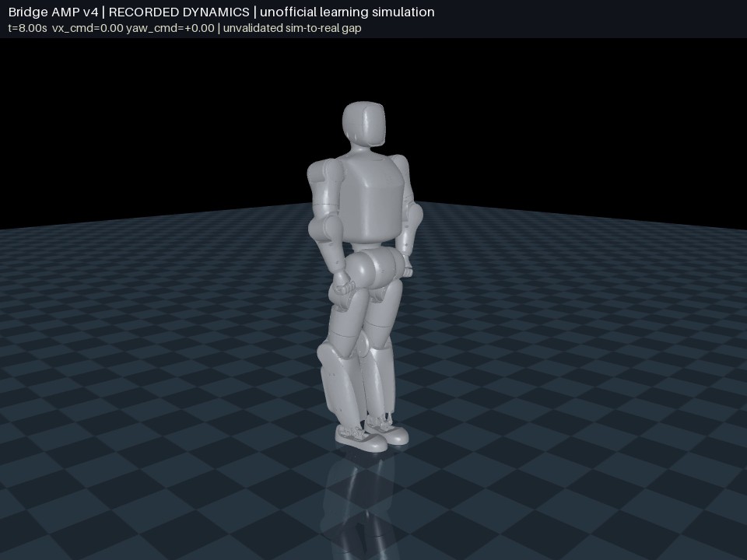The height and width of the screenshot is (560, 747).
Task: Click the "yaw_cmd=+0.00" value
Action: click(x=170, y=28)
